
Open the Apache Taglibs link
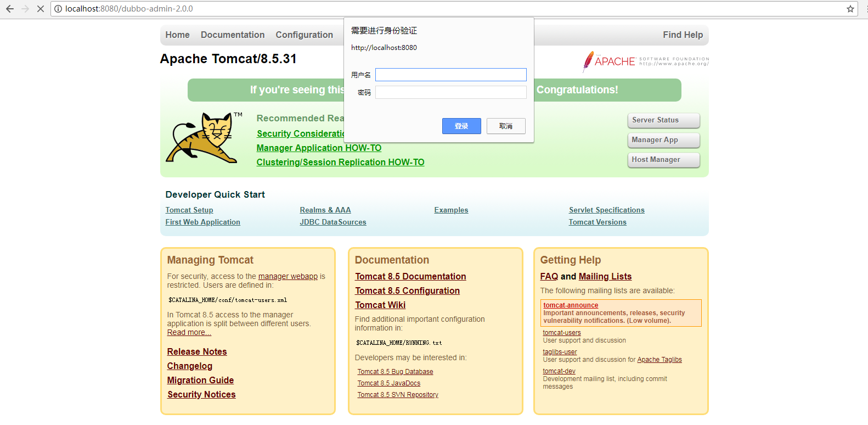[660, 360]
